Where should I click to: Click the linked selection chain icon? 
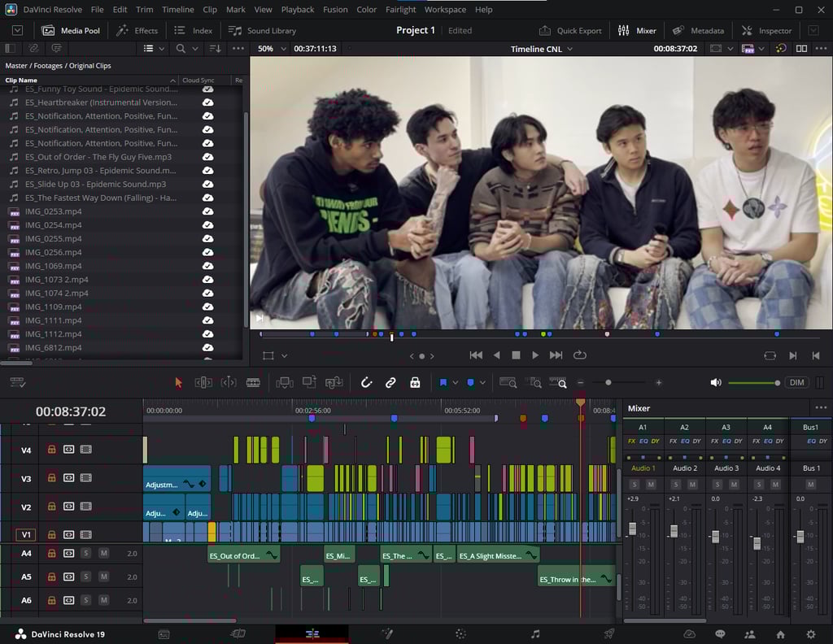coord(390,382)
